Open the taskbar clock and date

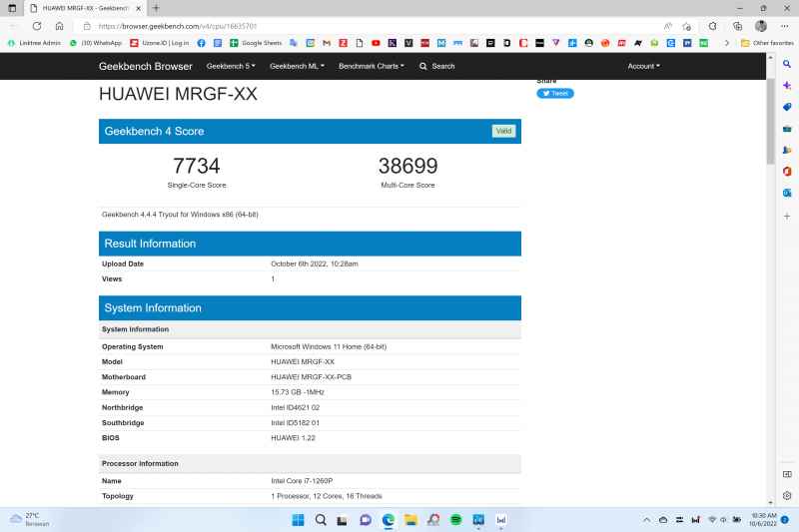[762, 519]
